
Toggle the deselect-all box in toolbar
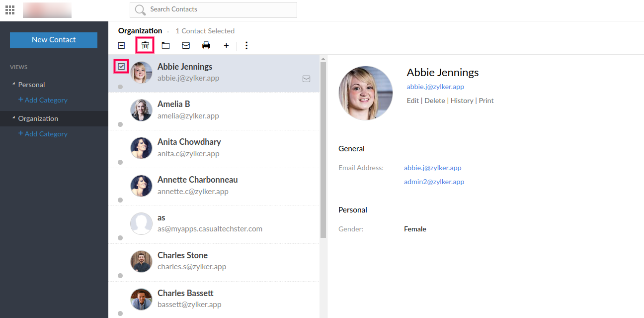[x=121, y=45]
